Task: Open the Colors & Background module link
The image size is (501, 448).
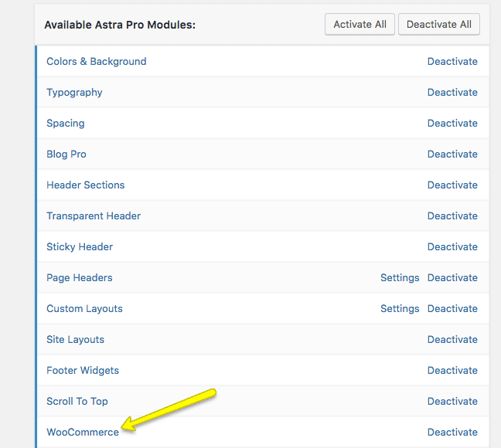Action: pyautogui.click(x=97, y=61)
